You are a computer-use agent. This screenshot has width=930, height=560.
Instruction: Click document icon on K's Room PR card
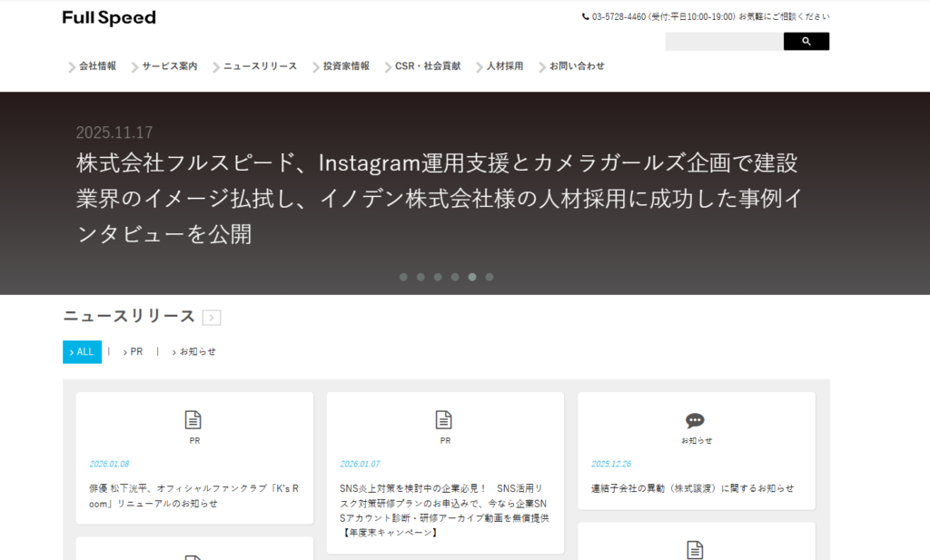click(193, 419)
